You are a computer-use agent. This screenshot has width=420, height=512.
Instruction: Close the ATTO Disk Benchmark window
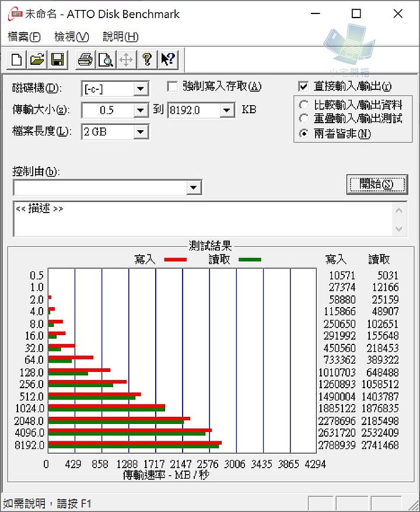(x=398, y=13)
